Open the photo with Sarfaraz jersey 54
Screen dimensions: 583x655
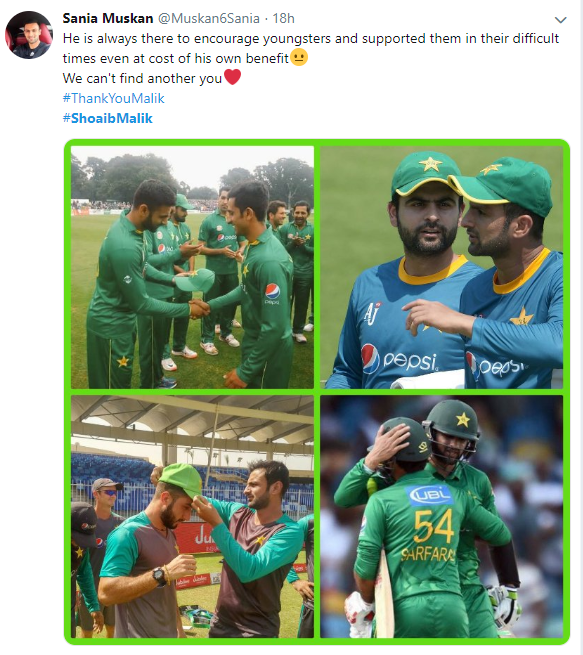tap(441, 517)
